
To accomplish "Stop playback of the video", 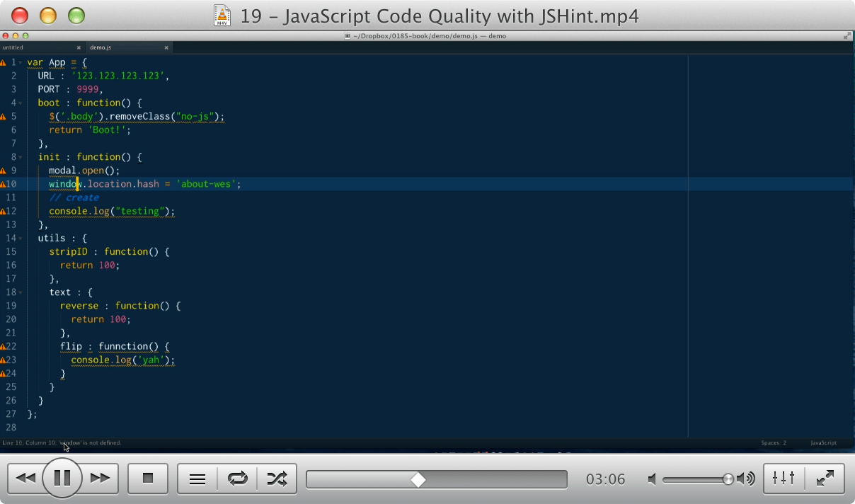I will (147, 479).
